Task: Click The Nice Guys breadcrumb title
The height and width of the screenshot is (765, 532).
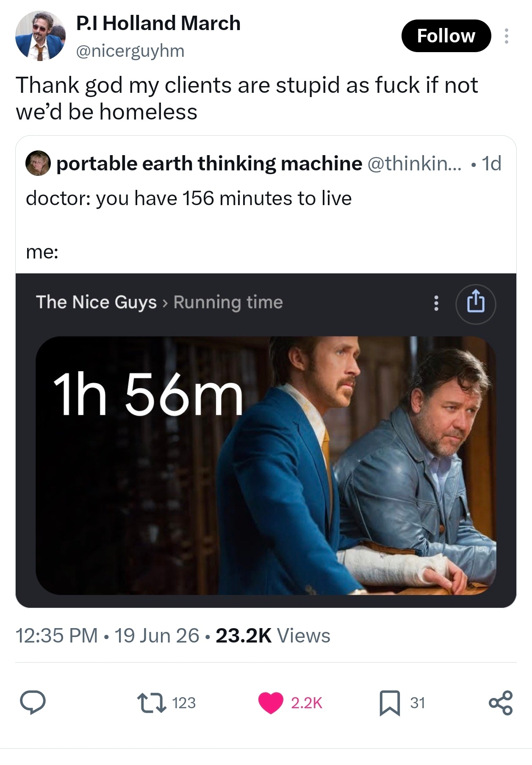Action: pos(96,302)
